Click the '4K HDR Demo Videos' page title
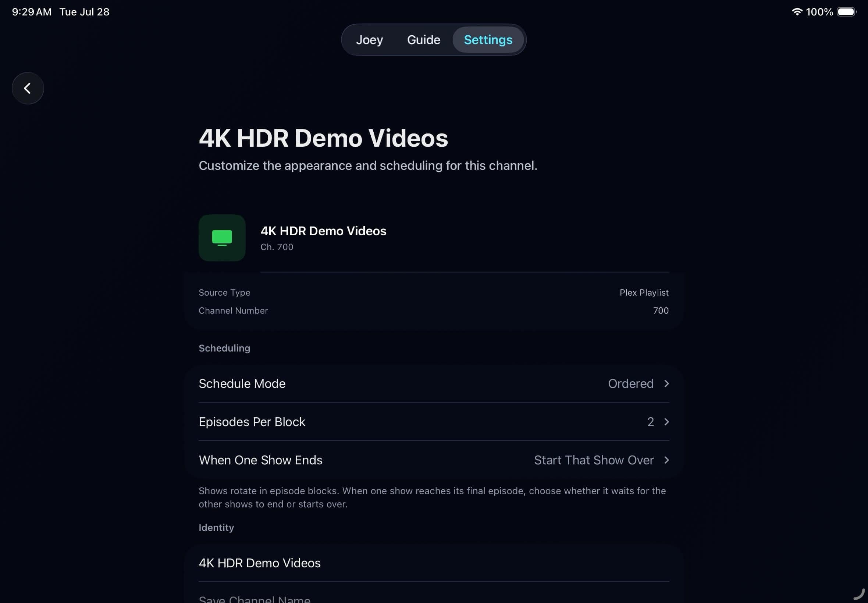The image size is (868, 603). click(323, 138)
